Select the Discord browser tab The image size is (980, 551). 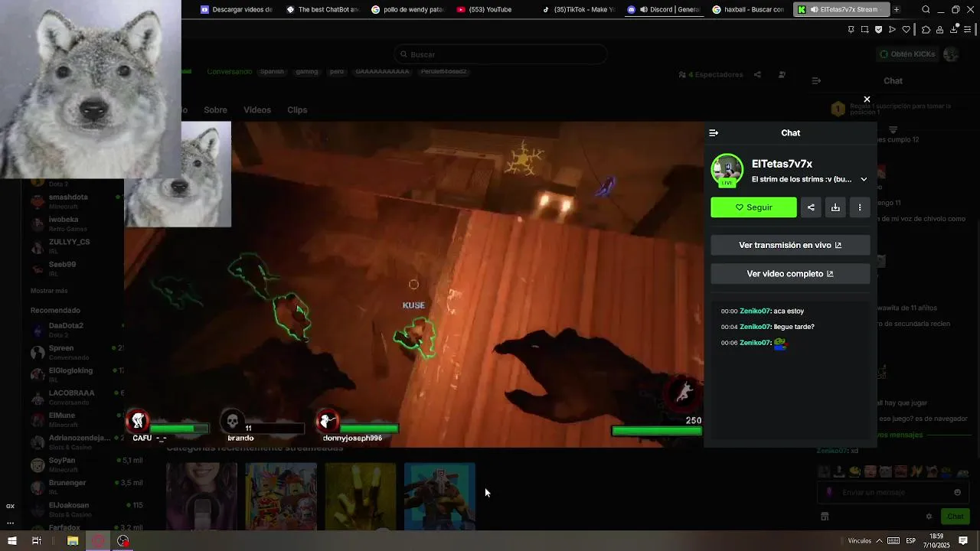tap(663, 10)
